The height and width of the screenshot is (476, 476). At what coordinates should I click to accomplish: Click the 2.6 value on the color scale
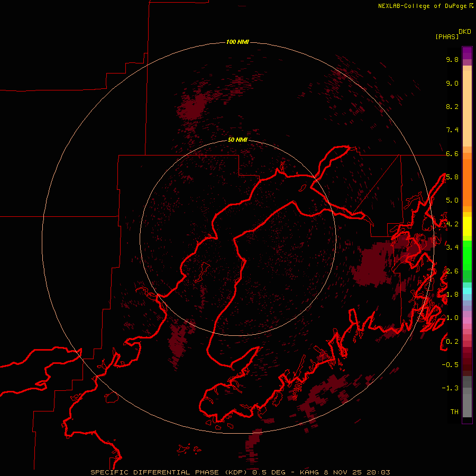pyautogui.click(x=452, y=271)
